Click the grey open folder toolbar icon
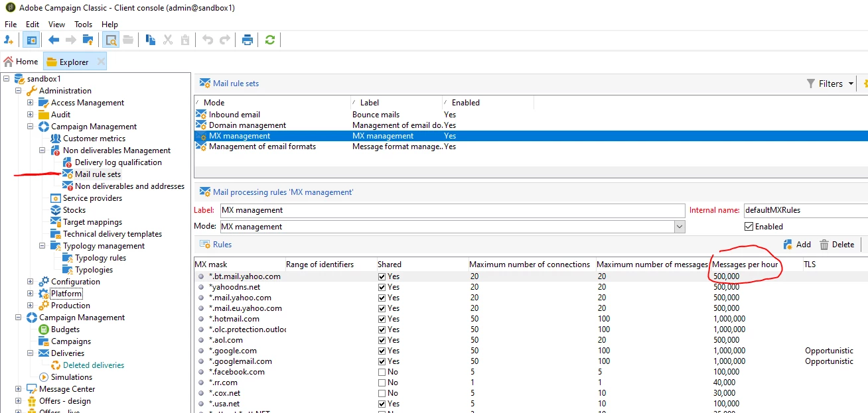This screenshot has width=868, height=413. [128, 40]
